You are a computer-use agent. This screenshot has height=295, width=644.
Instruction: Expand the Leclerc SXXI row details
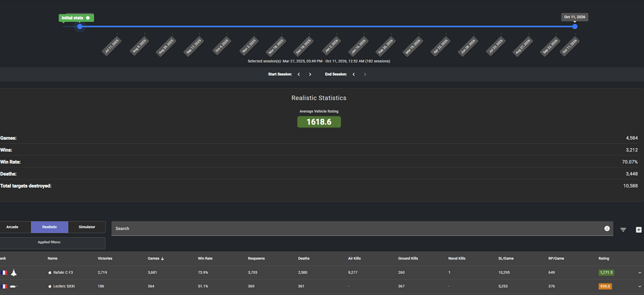(x=639, y=287)
